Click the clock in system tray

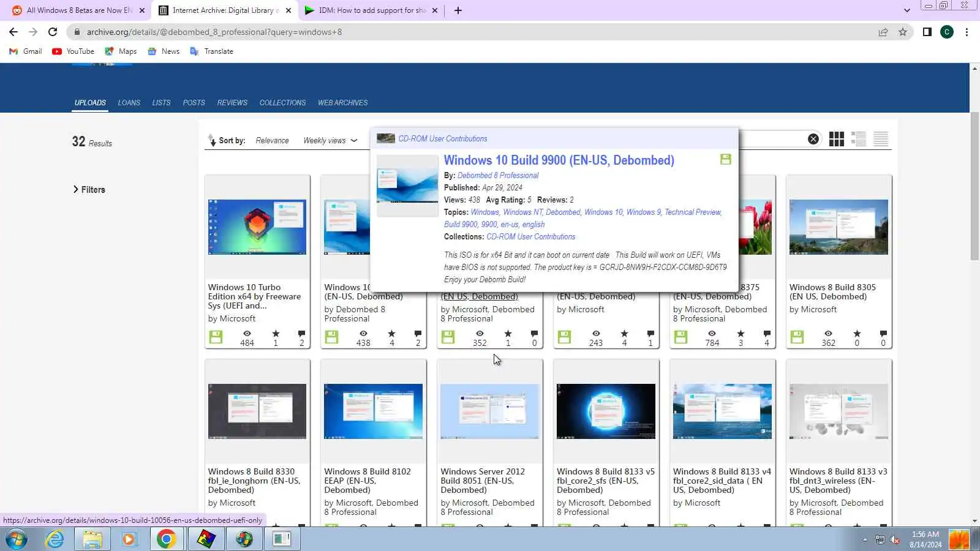925,539
